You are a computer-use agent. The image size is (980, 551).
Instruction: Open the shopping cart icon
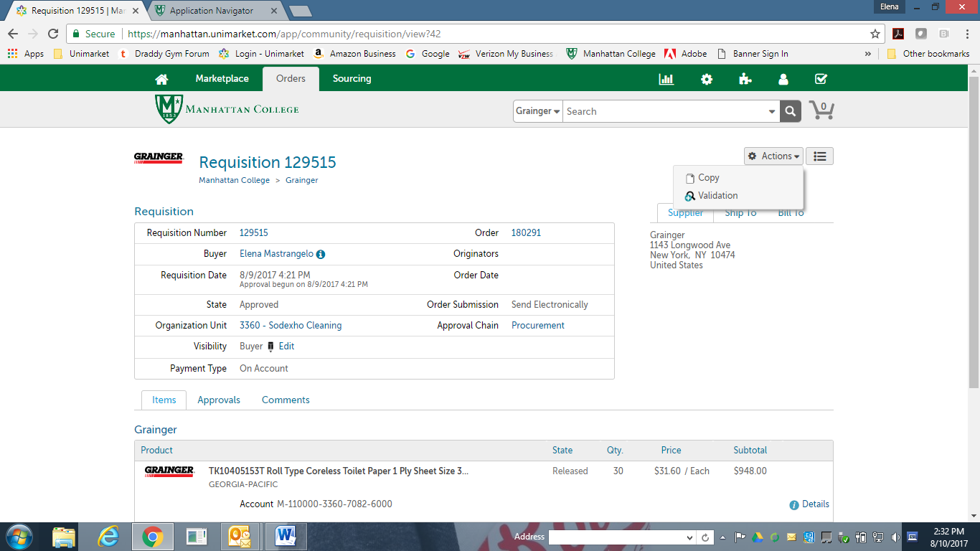pyautogui.click(x=821, y=110)
